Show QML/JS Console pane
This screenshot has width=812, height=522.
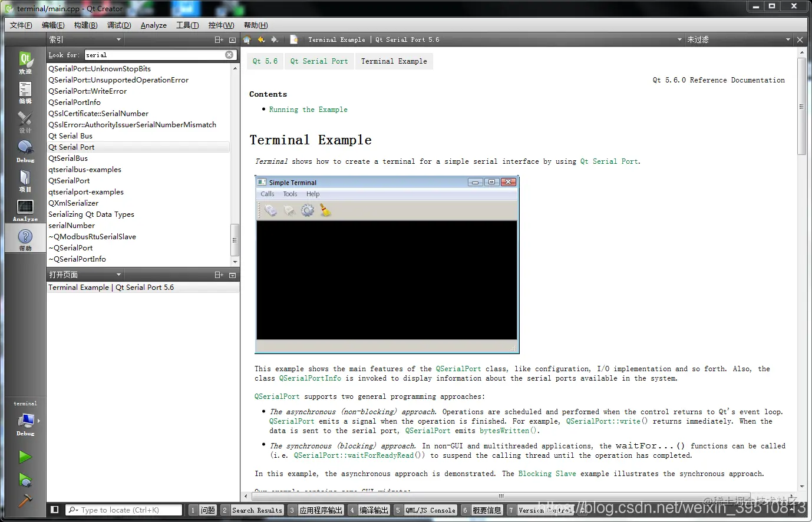[425, 510]
